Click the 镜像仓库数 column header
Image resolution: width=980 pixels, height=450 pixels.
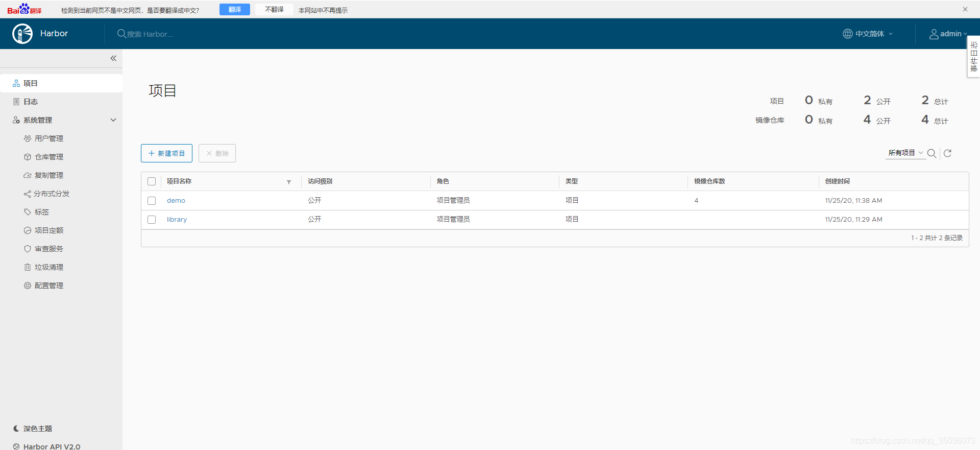pos(709,181)
